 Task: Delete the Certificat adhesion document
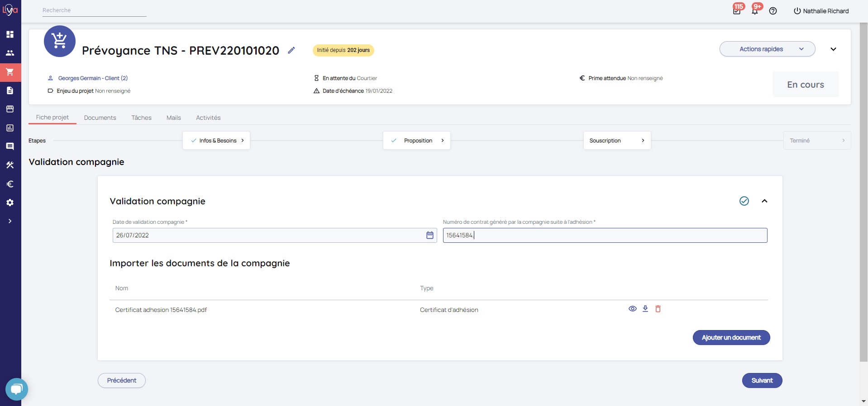[658, 309]
